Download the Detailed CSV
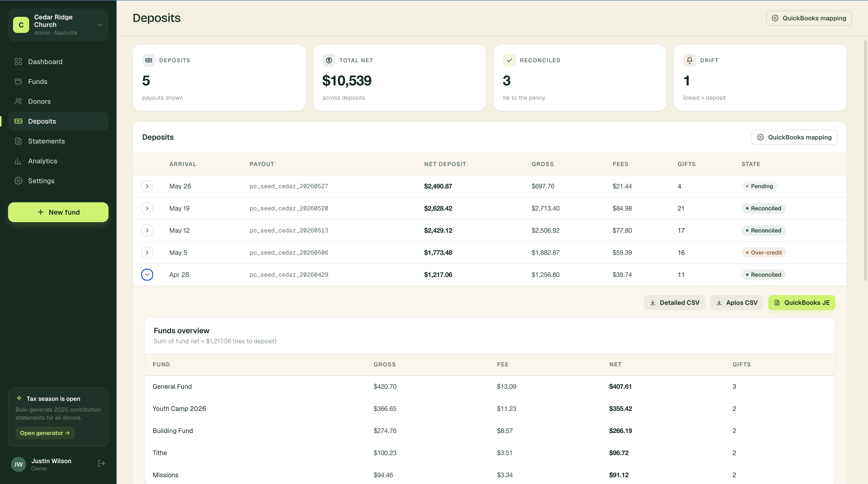868x484 pixels. [674, 303]
